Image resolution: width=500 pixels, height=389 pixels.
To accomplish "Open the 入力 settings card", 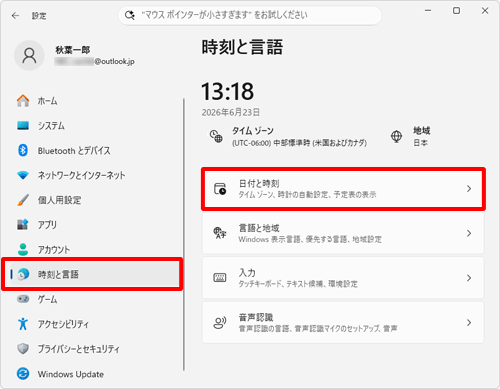I will (343, 278).
